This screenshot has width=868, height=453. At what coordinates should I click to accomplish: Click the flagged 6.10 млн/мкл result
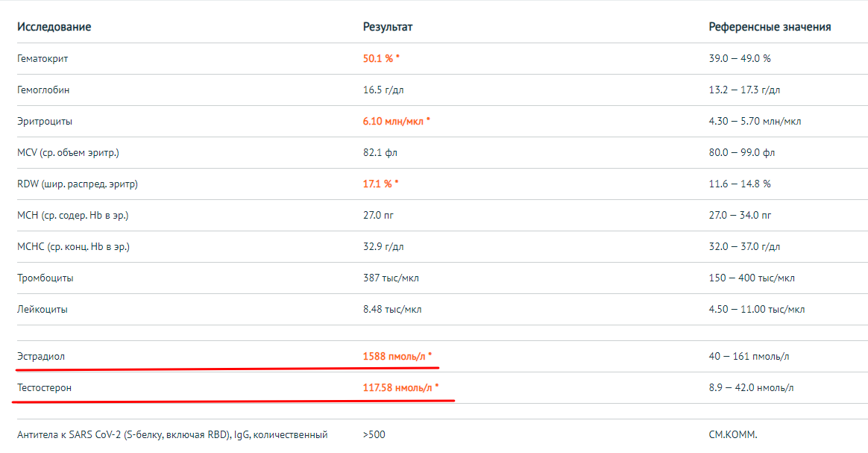tap(396, 121)
